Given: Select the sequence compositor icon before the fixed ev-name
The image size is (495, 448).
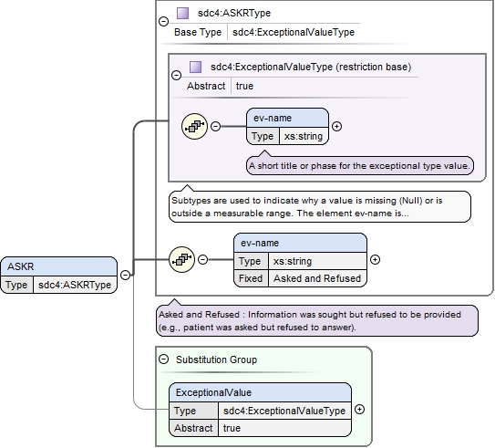Looking at the screenshot, I should (181, 259).
